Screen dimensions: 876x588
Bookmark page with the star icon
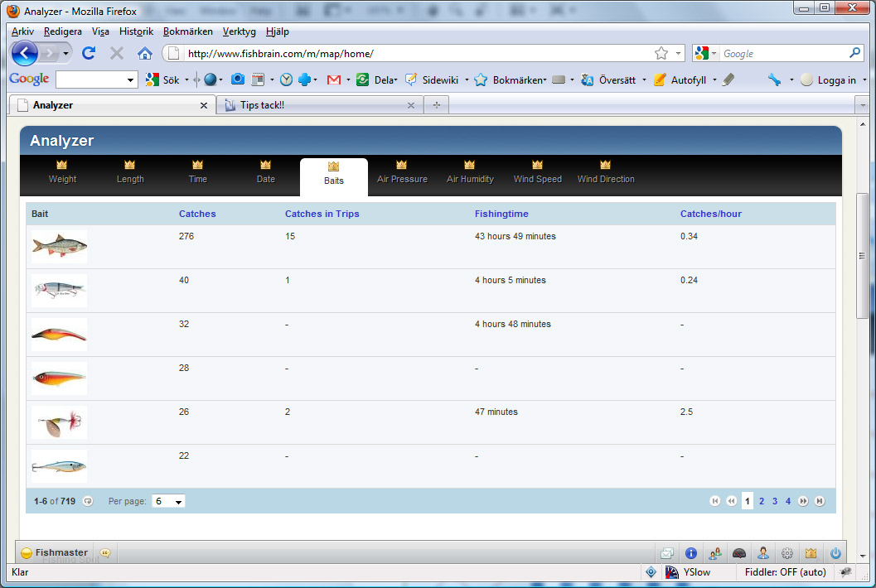tap(661, 53)
